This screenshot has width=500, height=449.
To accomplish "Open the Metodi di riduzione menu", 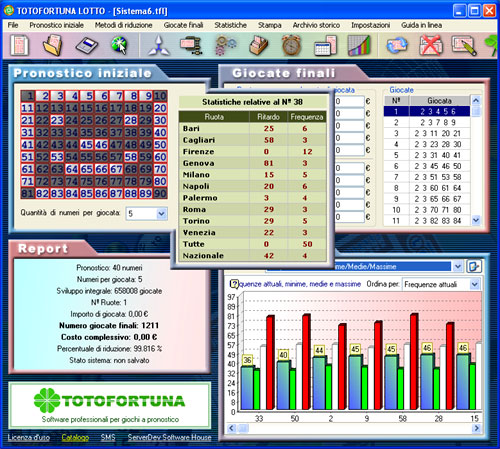I will click(x=123, y=25).
